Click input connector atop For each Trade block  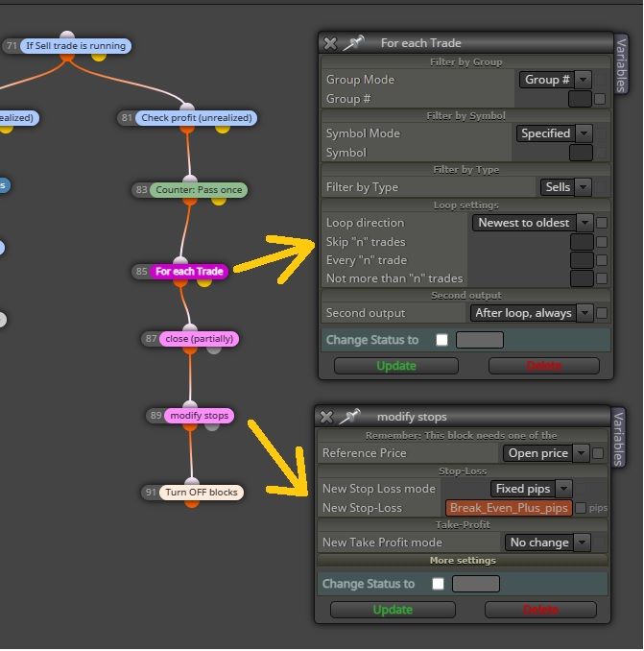(180, 261)
